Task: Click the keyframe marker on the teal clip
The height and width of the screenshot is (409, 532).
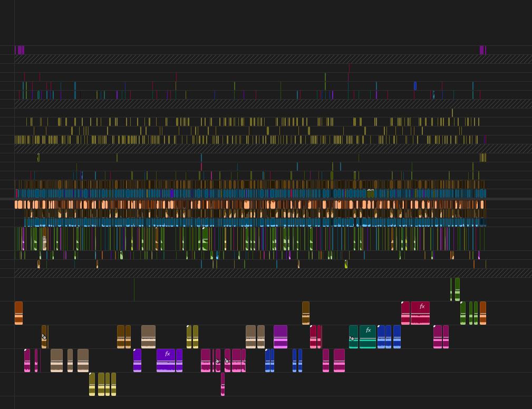Action: point(352,338)
